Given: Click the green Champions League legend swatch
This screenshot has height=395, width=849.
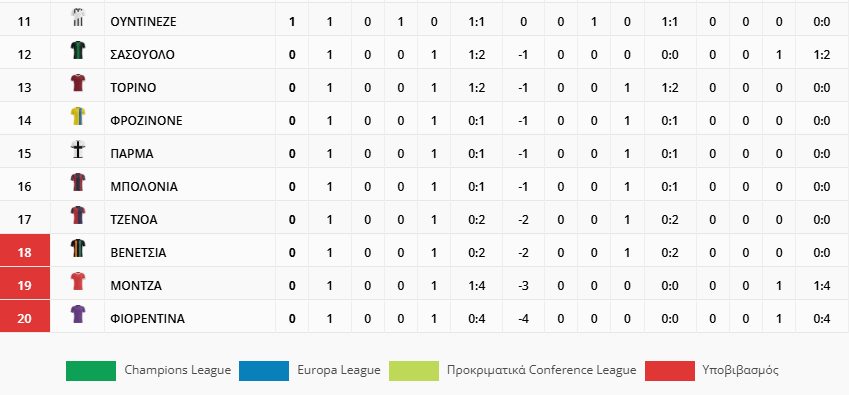Looking at the screenshot, I should pos(91,371).
